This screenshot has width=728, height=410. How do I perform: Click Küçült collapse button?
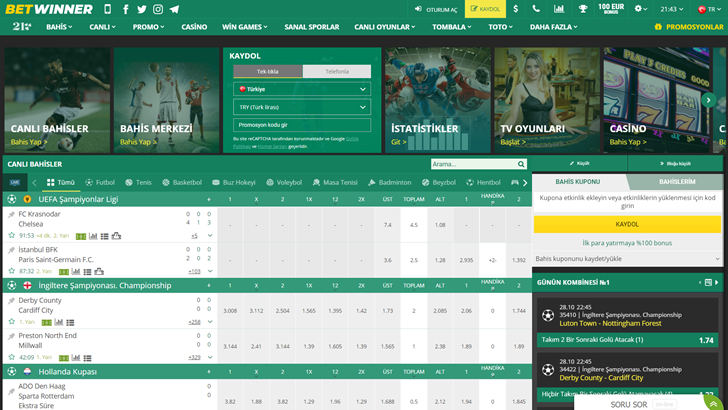point(579,163)
